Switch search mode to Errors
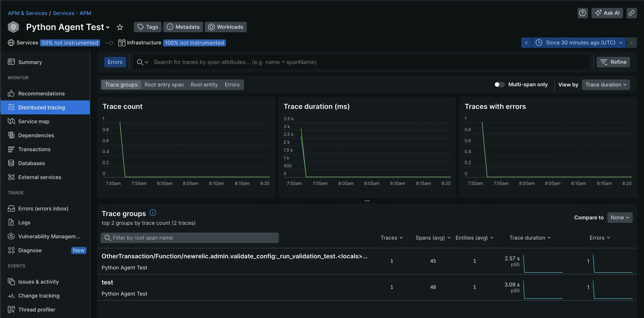Image resolution: width=644 pixels, height=318 pixels. (x=115, y=62)
